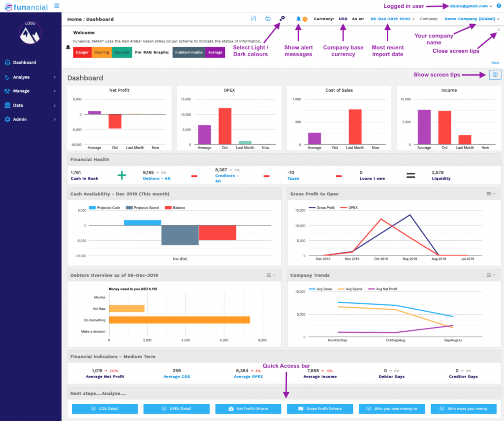Viewport: 504px width, 421px height.
Task: Open alert messages bell icon
Action: 298,19
